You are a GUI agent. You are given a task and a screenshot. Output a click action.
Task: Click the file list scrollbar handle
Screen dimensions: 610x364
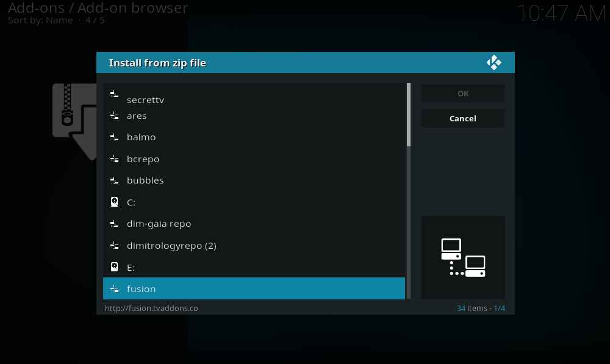pyautogui.click(x=409, y=115)
